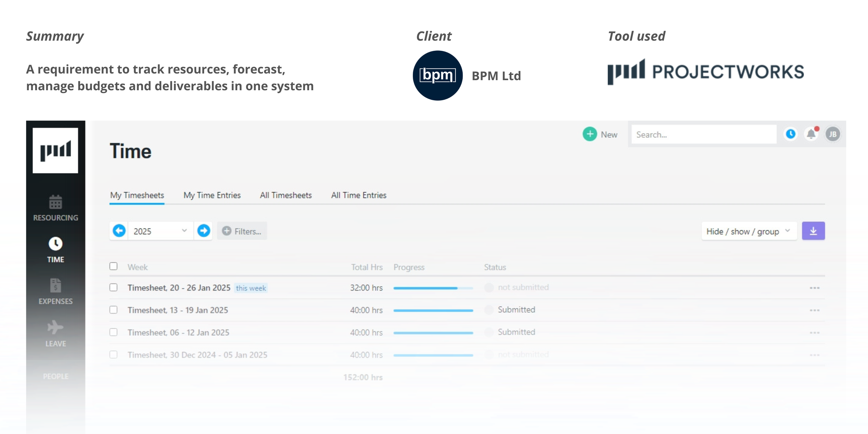Tick the select-all checkbox in Week header
This screenshot has width=868, height=434.
(114, 266)
